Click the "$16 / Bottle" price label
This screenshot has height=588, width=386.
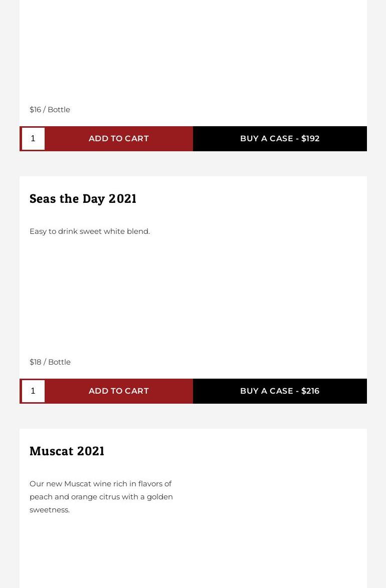(50, 110)
